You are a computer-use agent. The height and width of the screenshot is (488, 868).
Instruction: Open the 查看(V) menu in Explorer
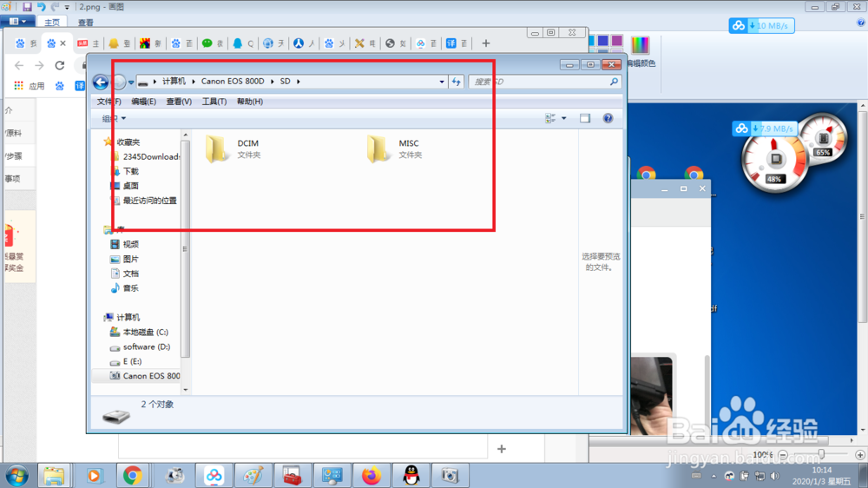pyautogui.click(x=179, y=102)
